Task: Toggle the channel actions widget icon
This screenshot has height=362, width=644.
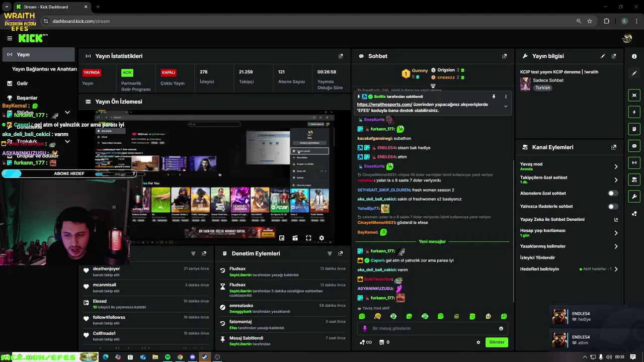Action: (x=634, y=179)
